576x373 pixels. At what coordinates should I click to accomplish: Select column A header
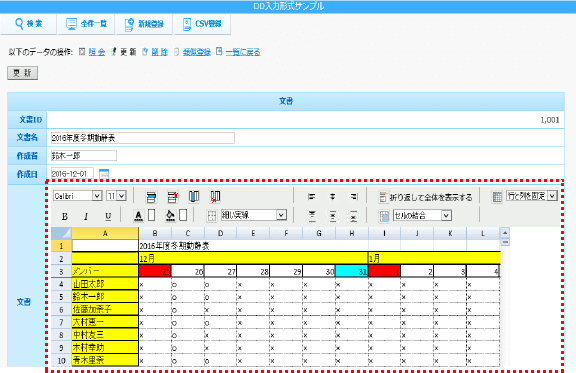click(105, 233)
